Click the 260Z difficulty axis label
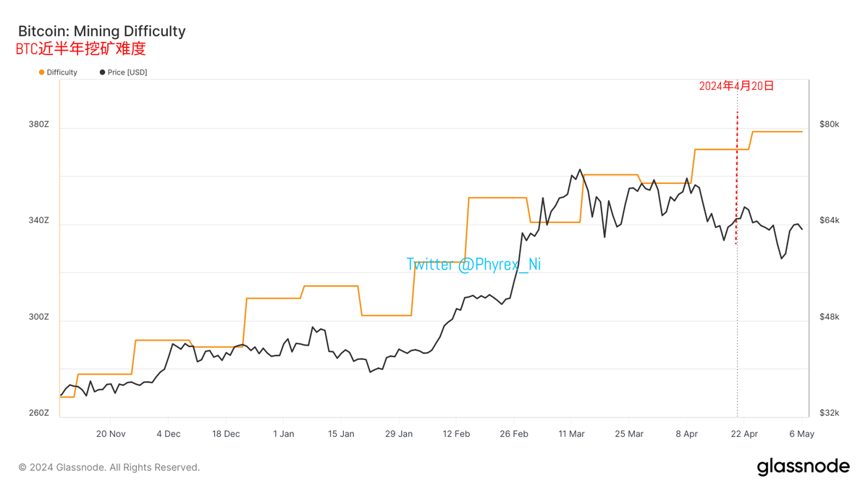The height and width of the screenshot is (489, 868). [39, 413]
